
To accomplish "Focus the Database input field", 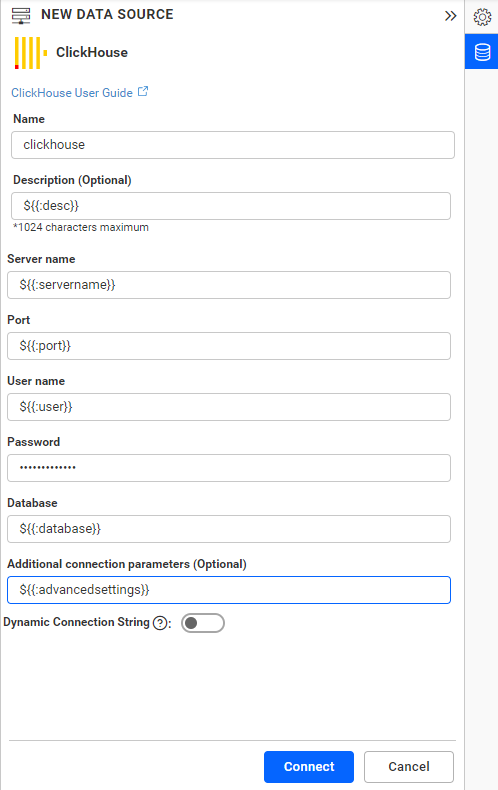I will [x=229, y=529].
